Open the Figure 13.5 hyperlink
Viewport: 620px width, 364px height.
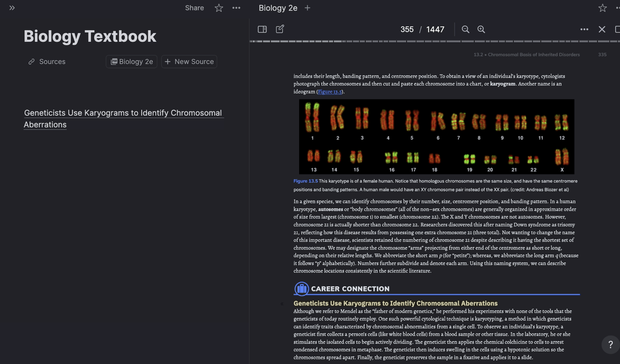(330, 92)
